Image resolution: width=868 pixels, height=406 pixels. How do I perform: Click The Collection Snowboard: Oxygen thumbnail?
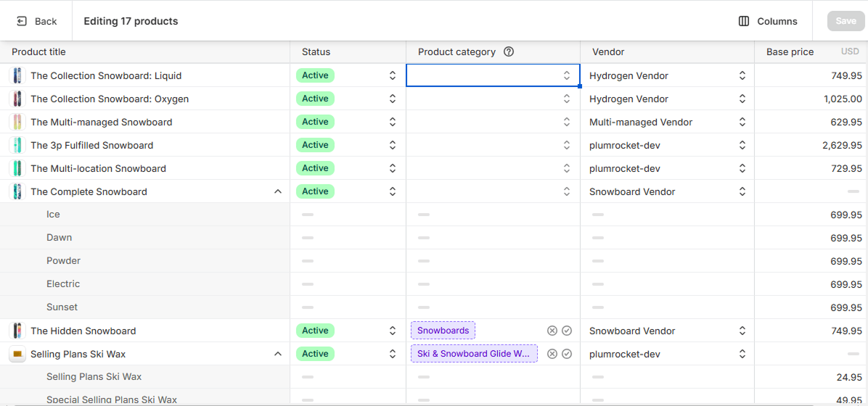pos(17,99)
